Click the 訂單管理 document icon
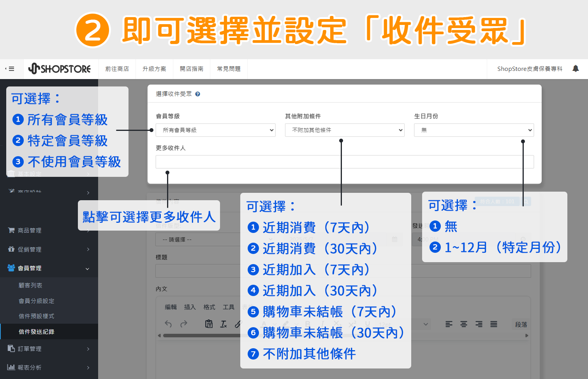 point(11,349)
